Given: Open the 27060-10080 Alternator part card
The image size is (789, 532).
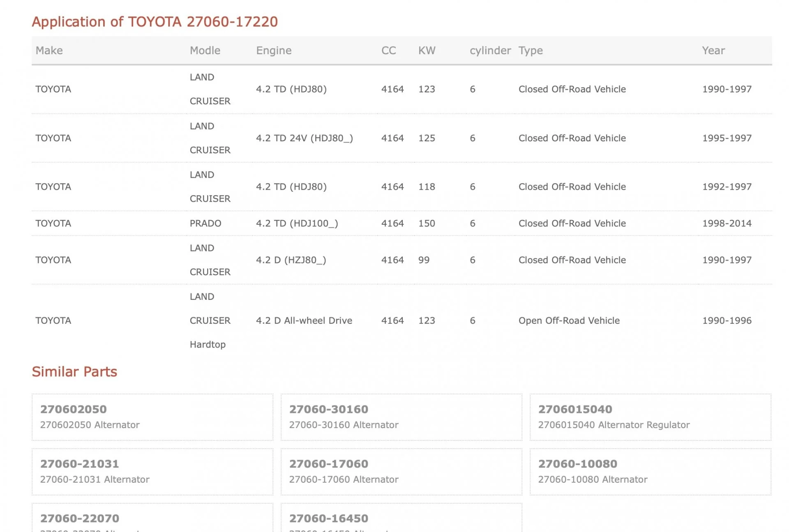Looking at the screenshot, I should 577,464.
